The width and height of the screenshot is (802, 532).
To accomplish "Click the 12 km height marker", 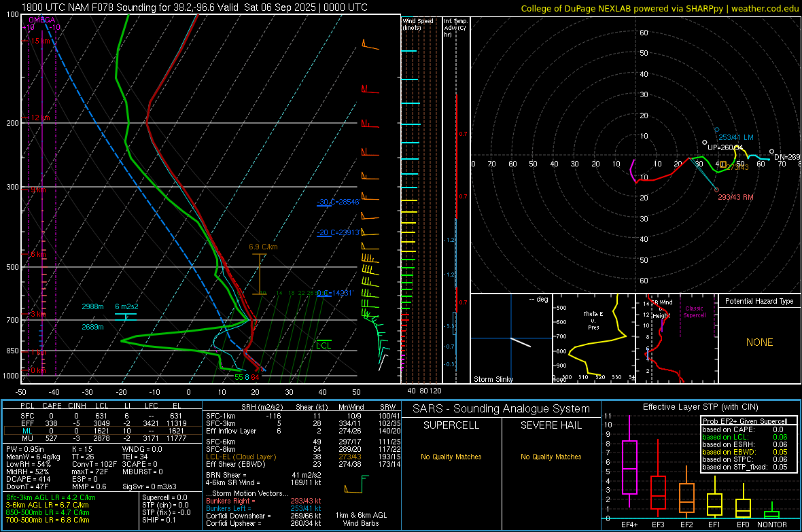I will (x=40, y=118).
